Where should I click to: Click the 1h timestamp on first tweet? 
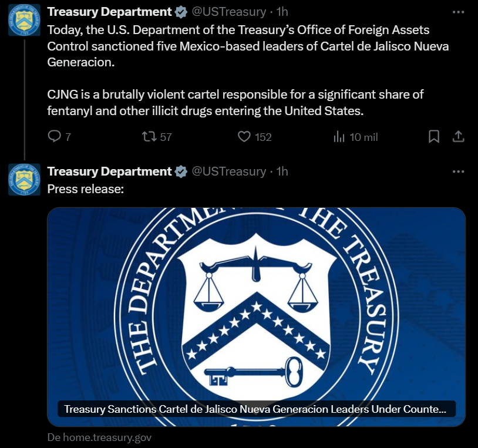click(x=282, y=12)
